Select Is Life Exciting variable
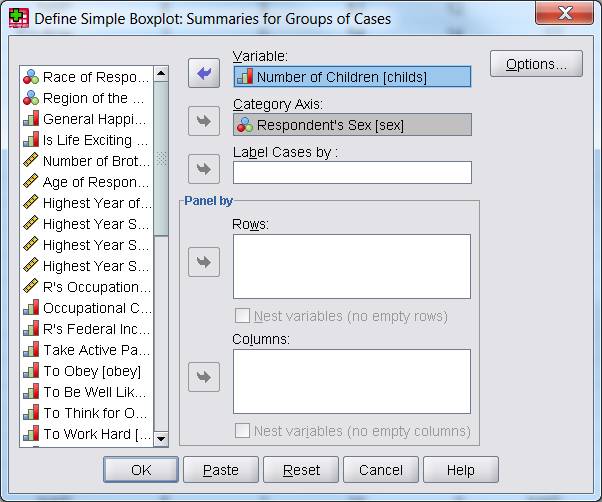 (x=87, y=140)
